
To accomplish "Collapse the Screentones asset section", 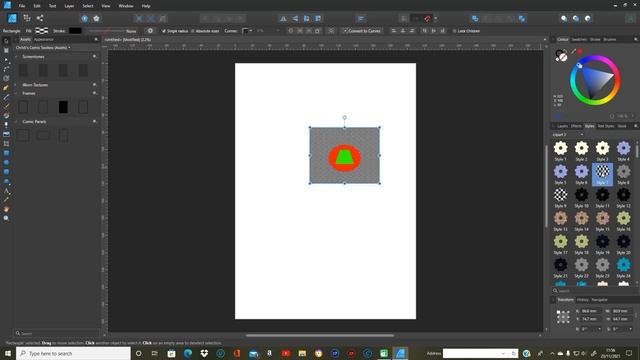I will click(x=17, y=57).
